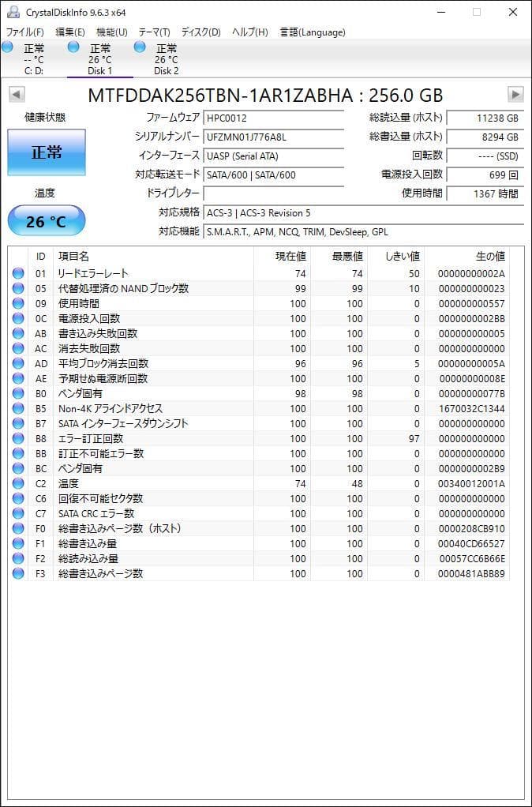Click status icon for ID B8 エラー訂正回数
This screenshot has width=532, height=807.
18,438
